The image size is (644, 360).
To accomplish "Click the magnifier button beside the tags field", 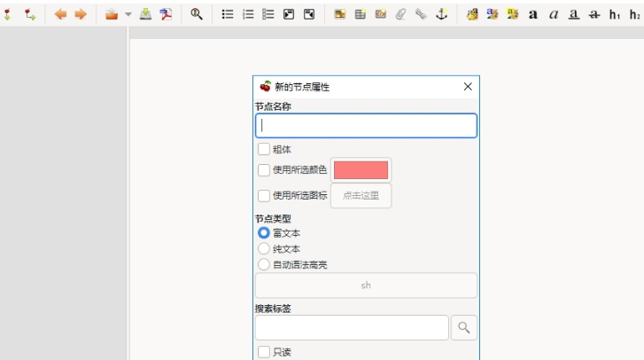I will tap(464, 327).
